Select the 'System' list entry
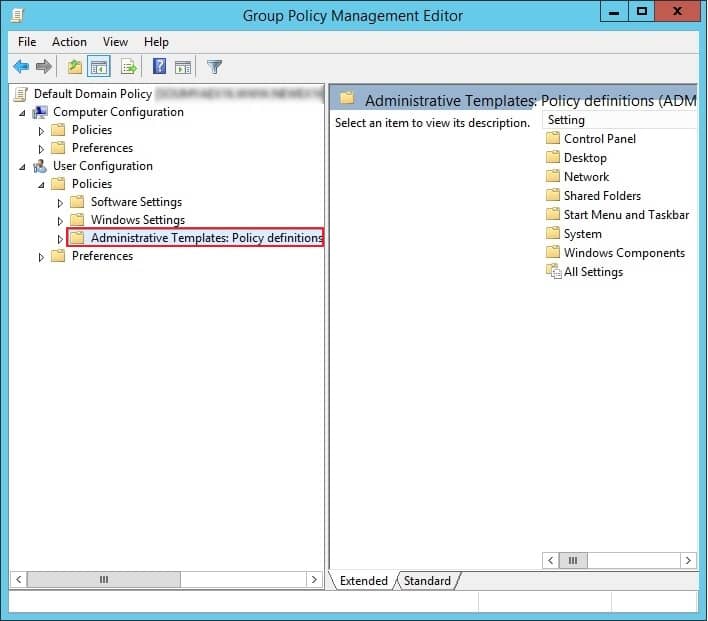Image resolution: width=708 pixels, height=621 pixels. pyautogui.click(x=582, y=233)
